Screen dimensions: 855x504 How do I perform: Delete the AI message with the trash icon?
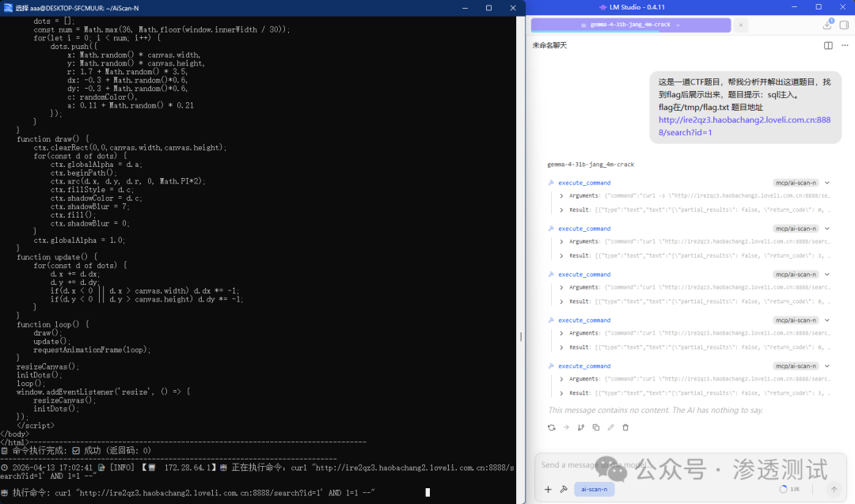point(625,428)
